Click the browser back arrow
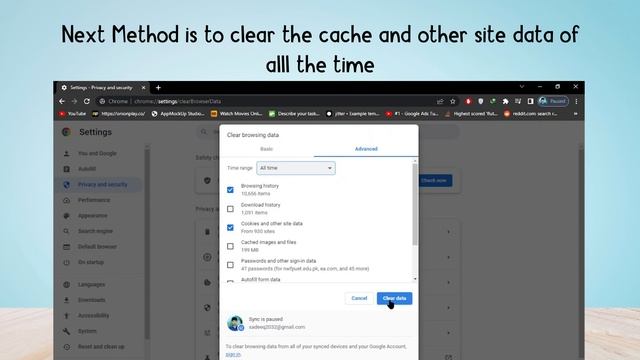Viewport: 640px width, 360px height. (62, 101)
